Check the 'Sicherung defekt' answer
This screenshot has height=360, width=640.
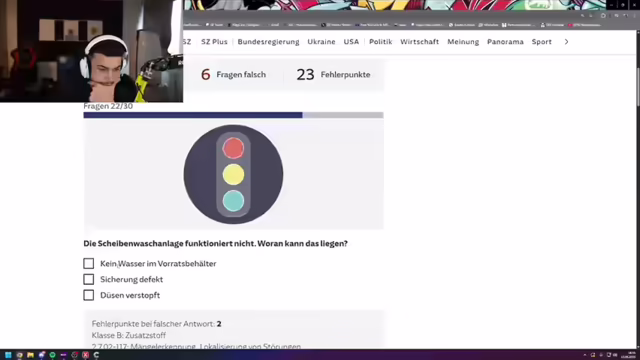pyautogui.click(x=89, y=279)
